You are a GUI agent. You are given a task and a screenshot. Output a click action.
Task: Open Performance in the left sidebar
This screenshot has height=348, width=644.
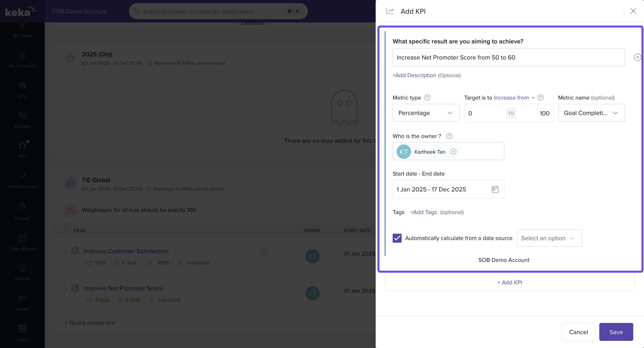tap(22, 180)
